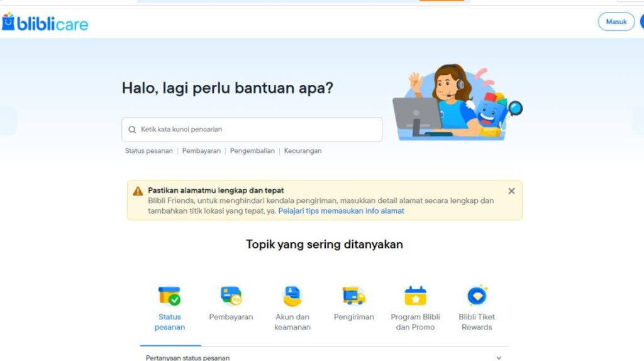Focus the keyword search field
Screen dimensions: 644x361
[x=252, y=130]
